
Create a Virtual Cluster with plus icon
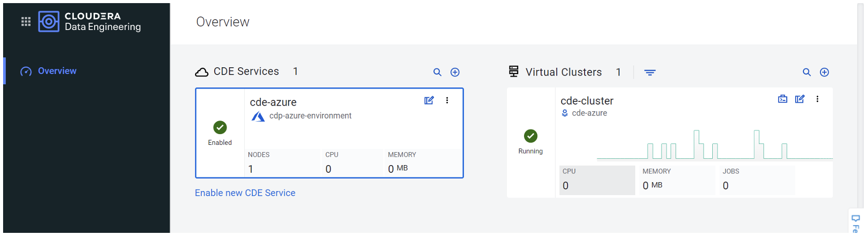[x=825, y=72]
